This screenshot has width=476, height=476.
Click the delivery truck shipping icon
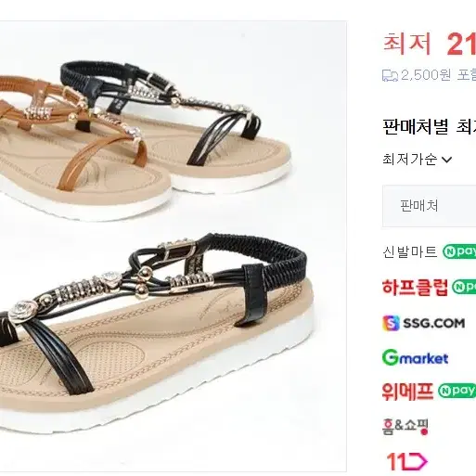390,75
